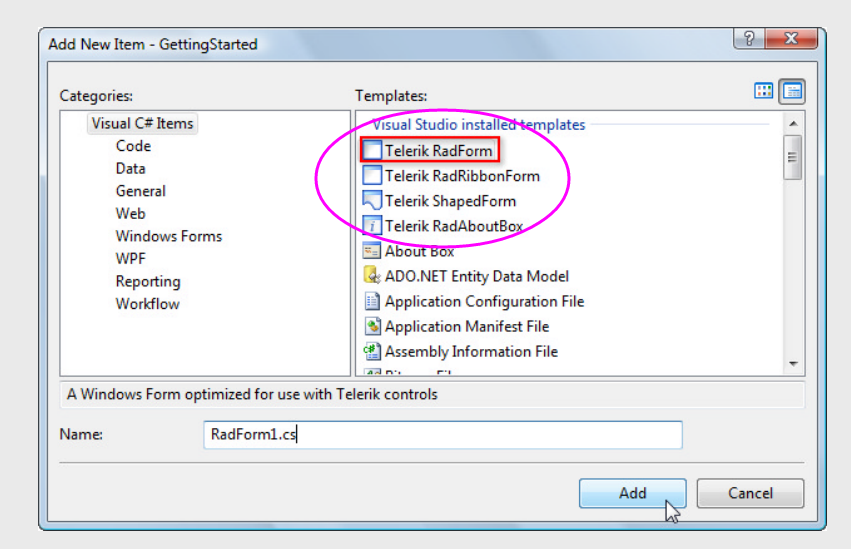Close the Add New Item dialog
The image size is (851, 549).
coord(791,39)
